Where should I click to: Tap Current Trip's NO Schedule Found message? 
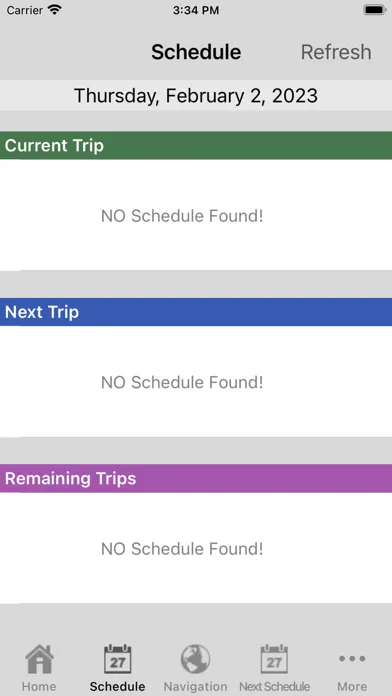click(x=182, y=216)
